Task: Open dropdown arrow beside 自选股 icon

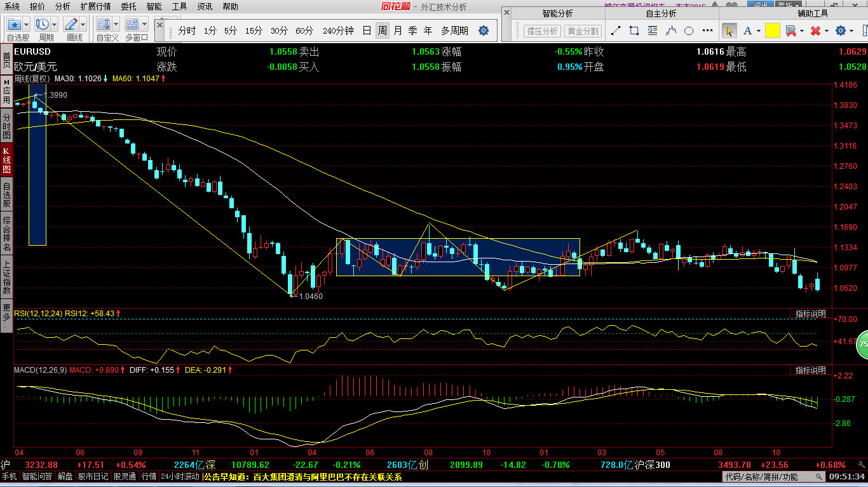Action: point(27,24)
